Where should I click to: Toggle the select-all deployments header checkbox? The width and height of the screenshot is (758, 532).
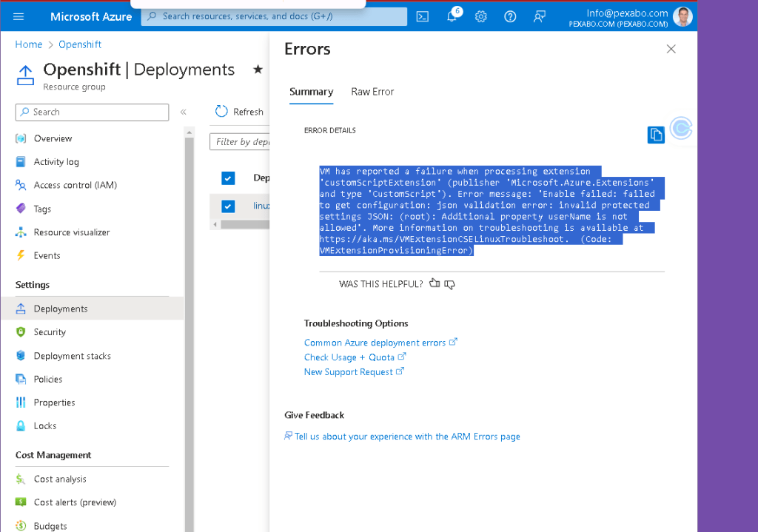[228, 178]
